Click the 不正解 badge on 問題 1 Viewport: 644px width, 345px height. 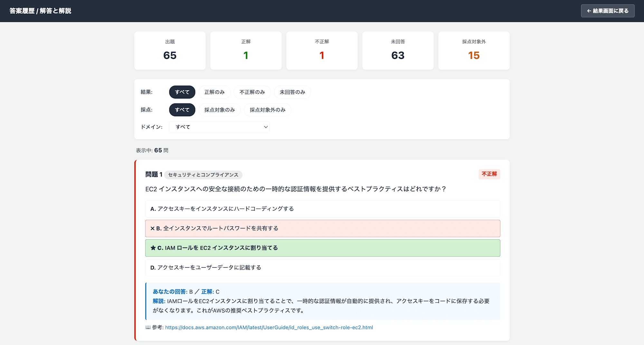pos(489,174)
